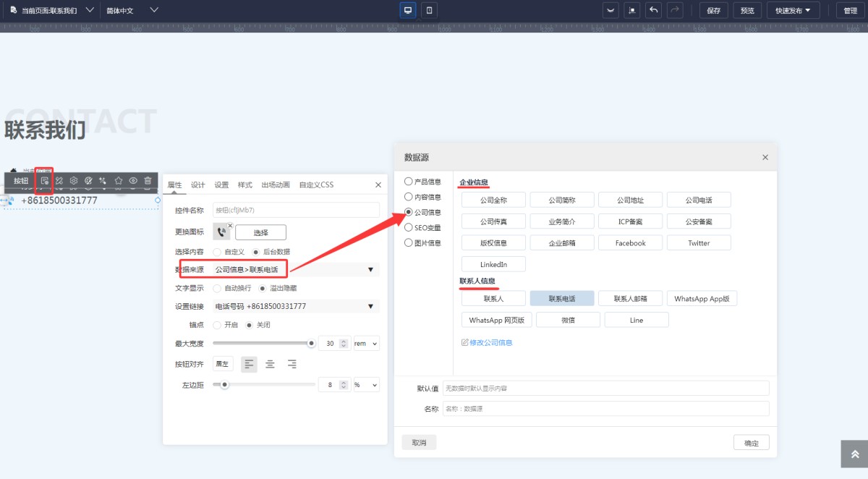Set 锚点 to 关闭

pos(250,325)
